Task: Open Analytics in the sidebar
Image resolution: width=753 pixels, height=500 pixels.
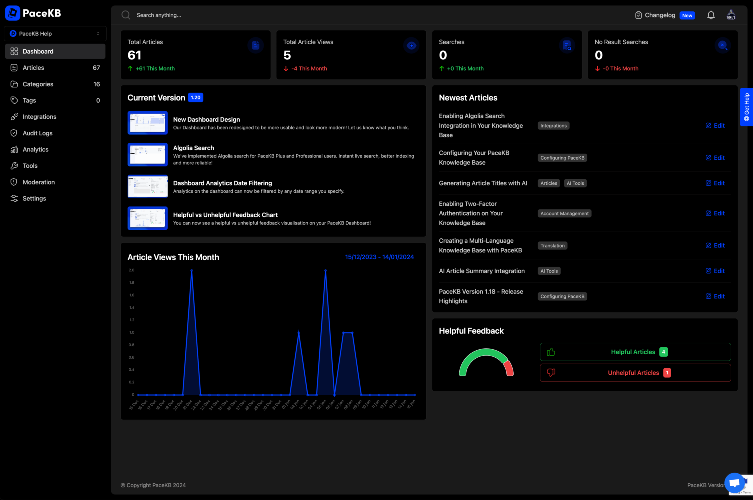Action: point(55,149)
